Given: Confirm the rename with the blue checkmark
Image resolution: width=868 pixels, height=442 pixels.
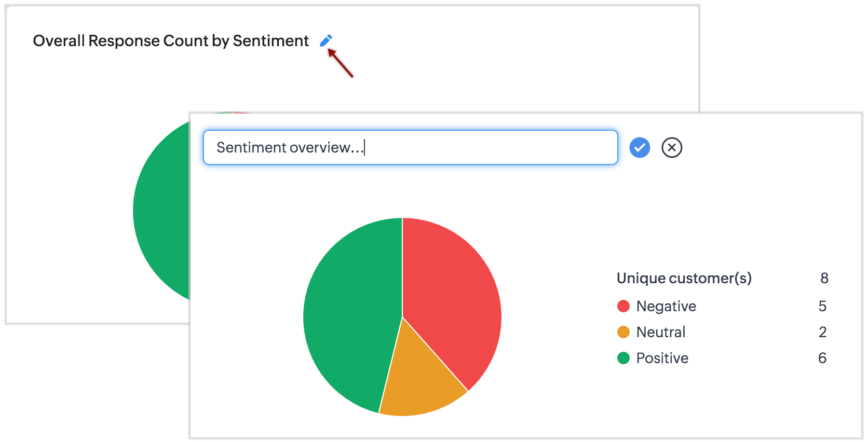Looking at the screenshot, I should 640,148.
